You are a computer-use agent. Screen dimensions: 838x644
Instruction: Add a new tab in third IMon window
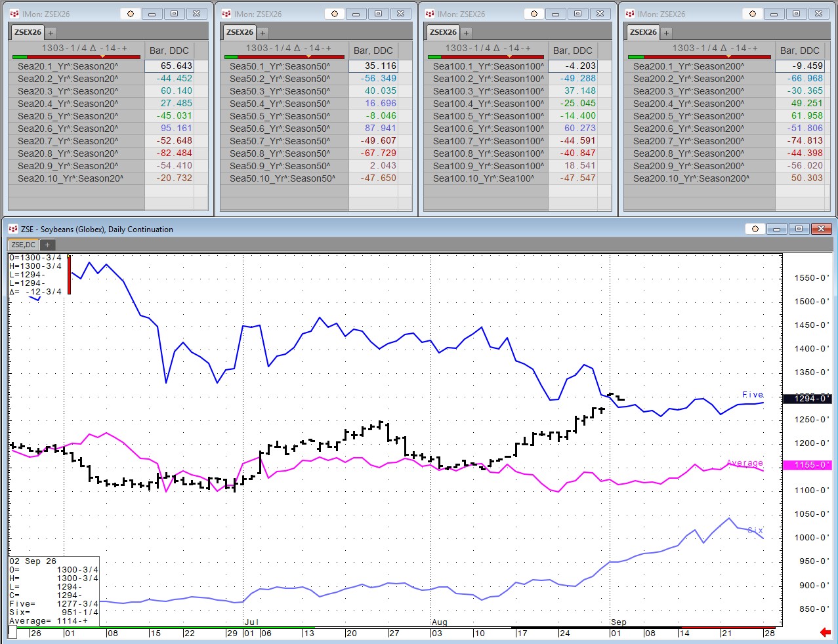coord(466,32)
